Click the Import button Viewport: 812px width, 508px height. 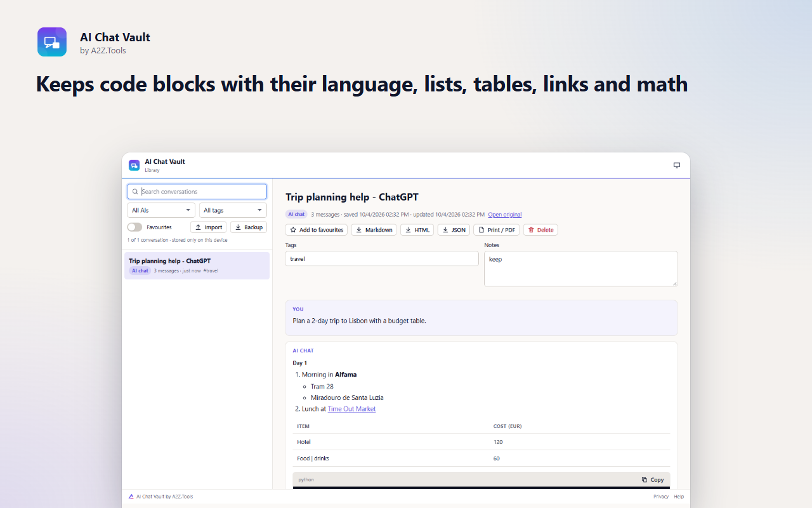[x=208, y=227]
